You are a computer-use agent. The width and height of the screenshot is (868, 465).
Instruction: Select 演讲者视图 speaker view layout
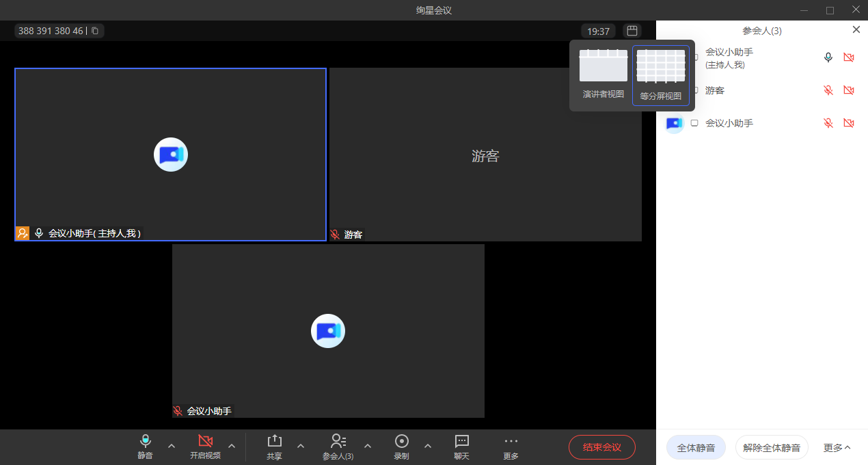click(x=603, y=74)
